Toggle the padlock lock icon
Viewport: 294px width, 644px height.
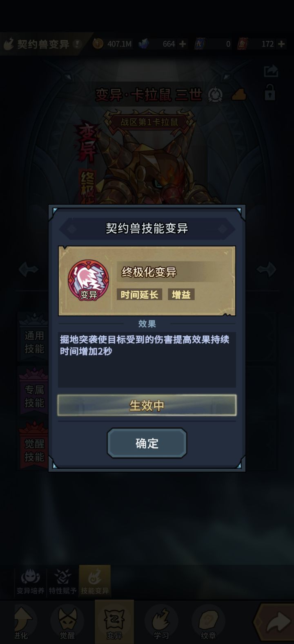269,93
